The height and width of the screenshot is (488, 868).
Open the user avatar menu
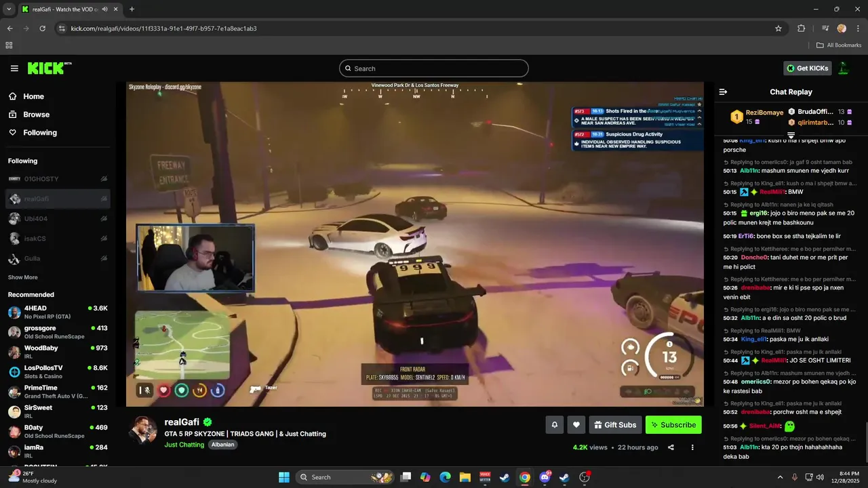tap(844, 68)
